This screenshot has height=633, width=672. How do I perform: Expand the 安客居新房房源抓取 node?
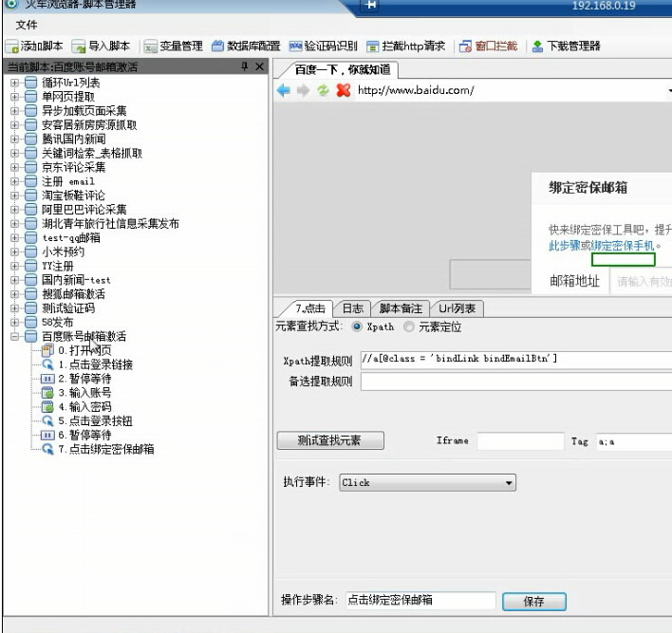14,125
